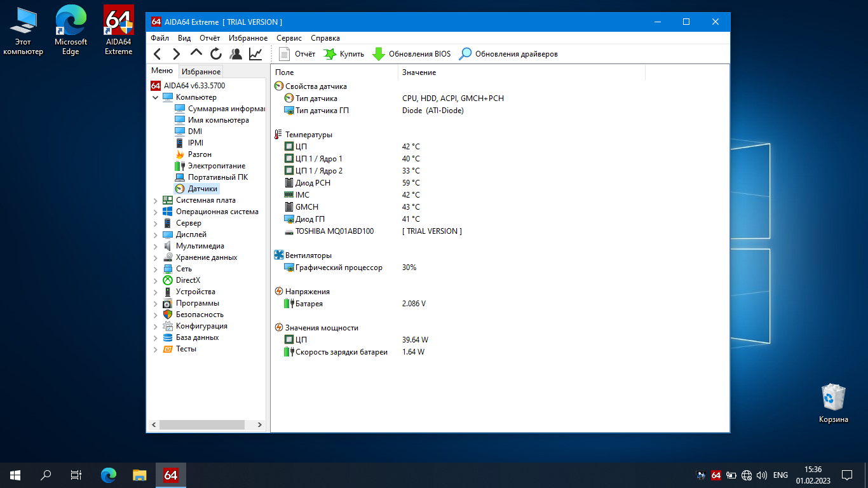
Task: Open the Избранное menu in menu bar
Action: pos(248,38)
